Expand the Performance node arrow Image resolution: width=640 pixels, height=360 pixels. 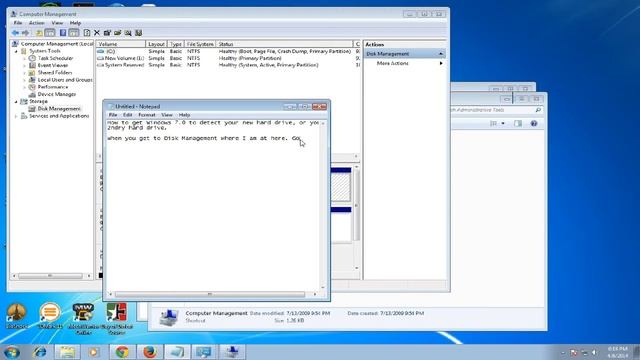24,87
